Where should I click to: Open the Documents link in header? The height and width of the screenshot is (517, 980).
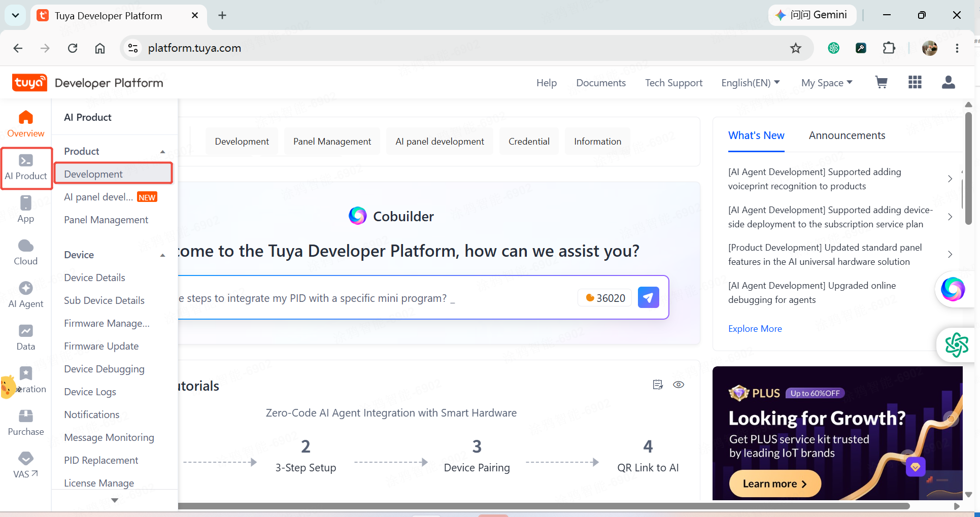[601, 83]
